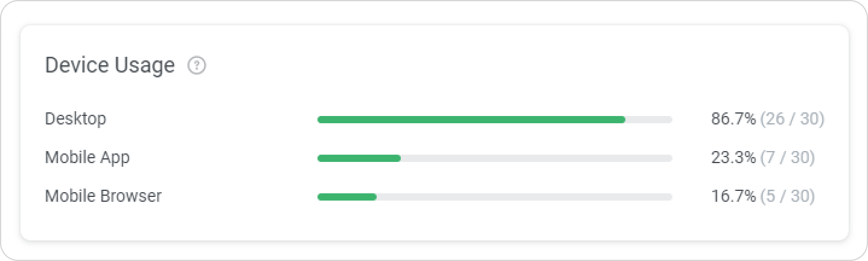
Task: Select the Desktop row label
Action: 75,119
